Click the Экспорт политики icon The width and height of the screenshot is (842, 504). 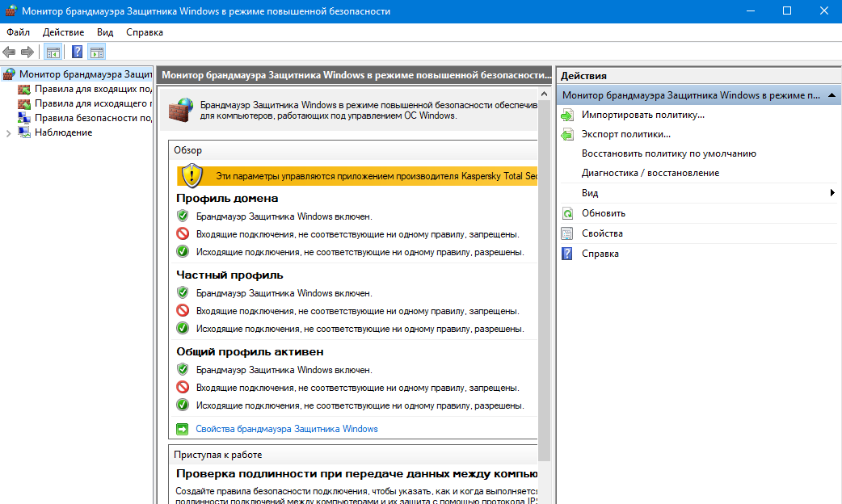point(567,134)
